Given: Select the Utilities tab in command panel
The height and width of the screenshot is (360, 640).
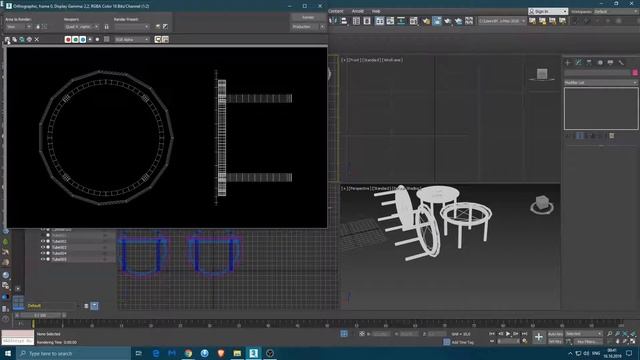Looking at the screenshot, I should pyautogui.click(x=621, y=62).
